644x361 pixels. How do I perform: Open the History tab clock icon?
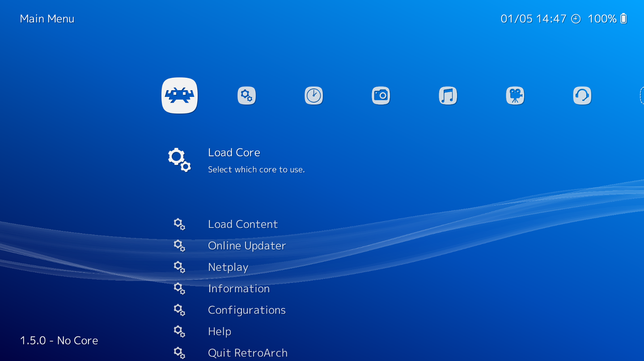pos(314,96)
